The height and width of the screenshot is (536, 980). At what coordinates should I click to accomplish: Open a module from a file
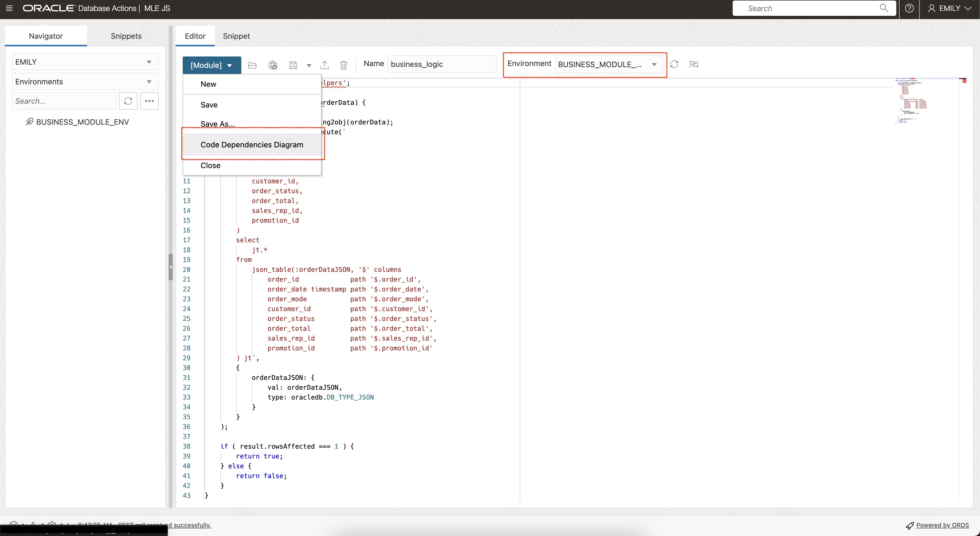tap(252, 65)
